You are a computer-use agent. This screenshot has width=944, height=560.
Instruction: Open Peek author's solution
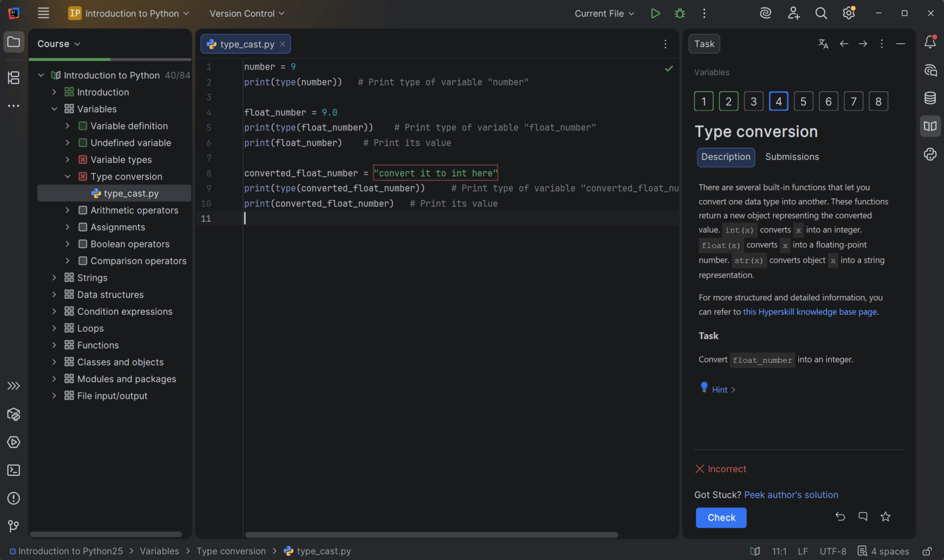791,494
